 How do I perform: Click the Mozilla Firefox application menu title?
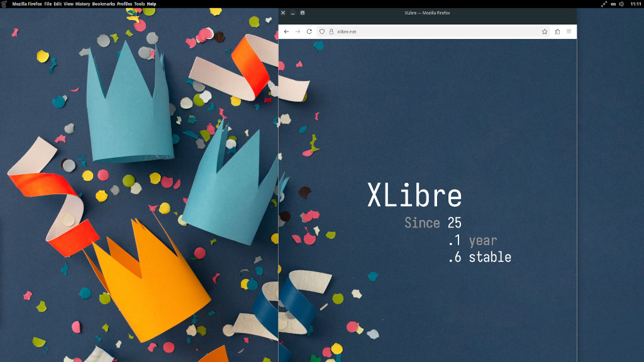(27, 4)
